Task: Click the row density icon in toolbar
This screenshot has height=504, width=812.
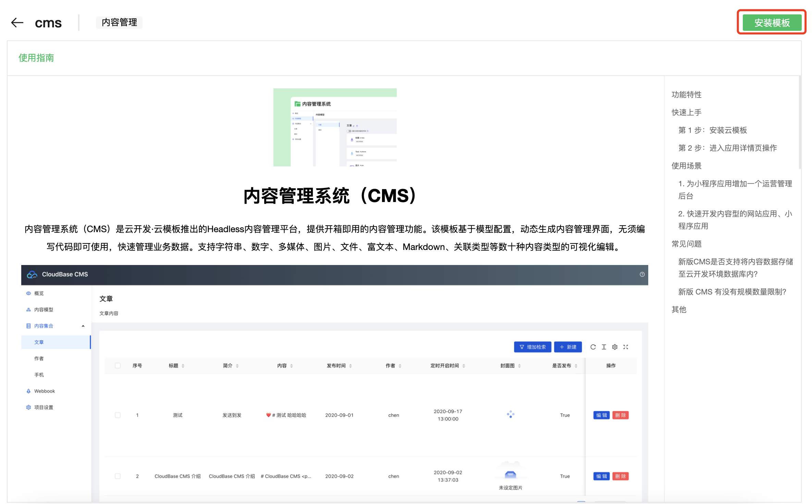Action: point(604,347)
